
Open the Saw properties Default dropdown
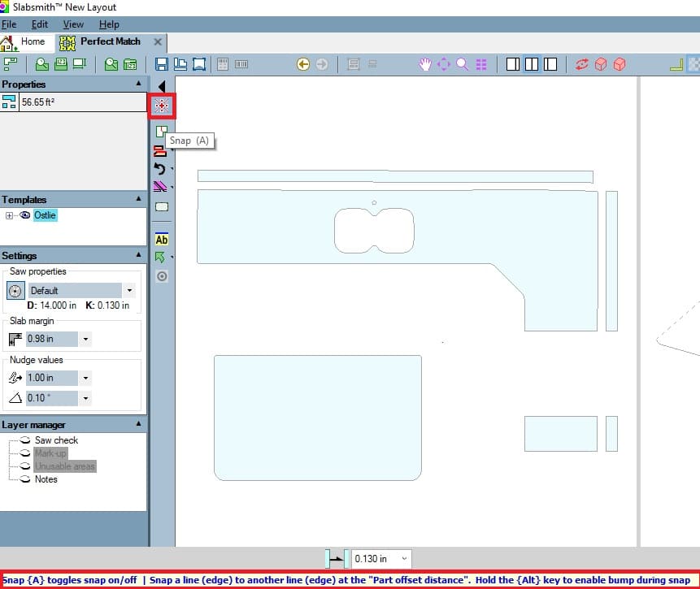129,290
